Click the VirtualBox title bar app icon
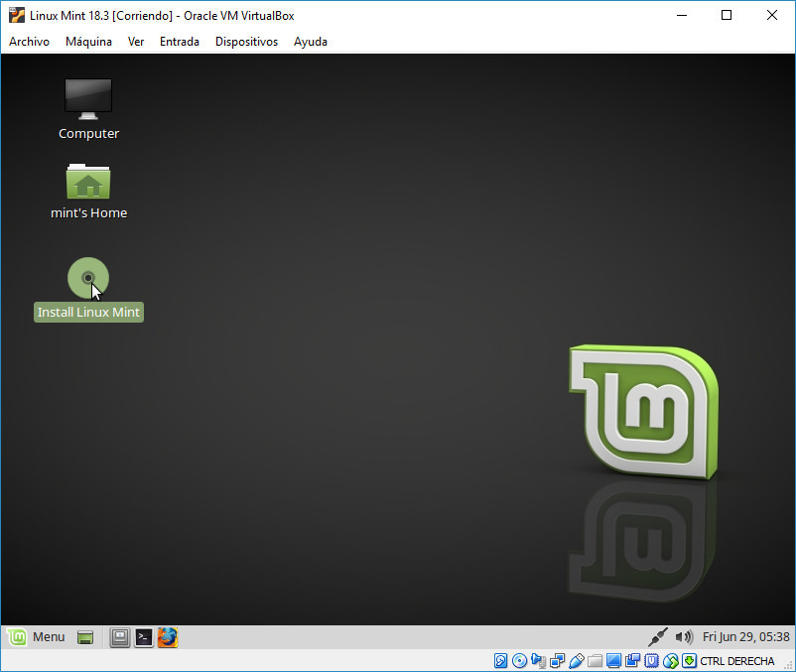This screenshot has height=672, width=796. 17,15
